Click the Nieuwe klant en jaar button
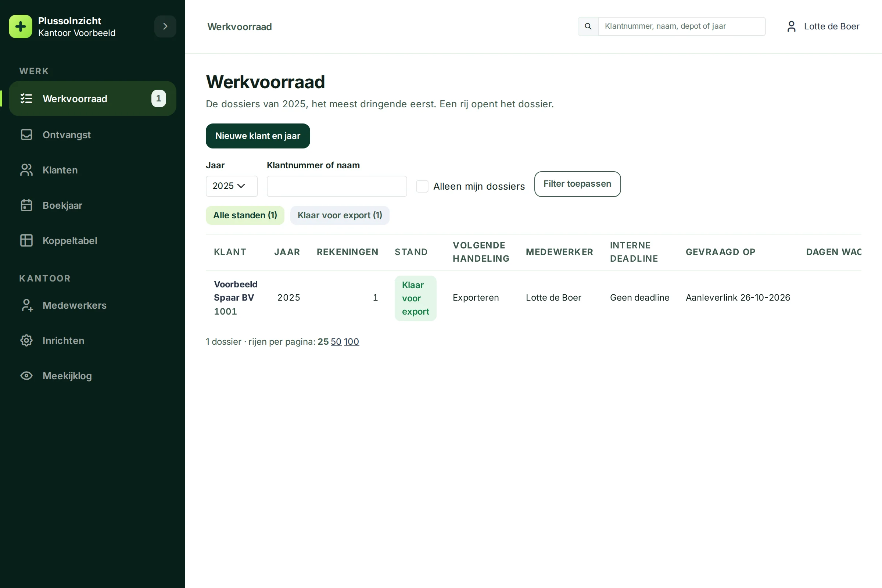The height and width of the screenshot is (588, 882). (x=258, y=136)
